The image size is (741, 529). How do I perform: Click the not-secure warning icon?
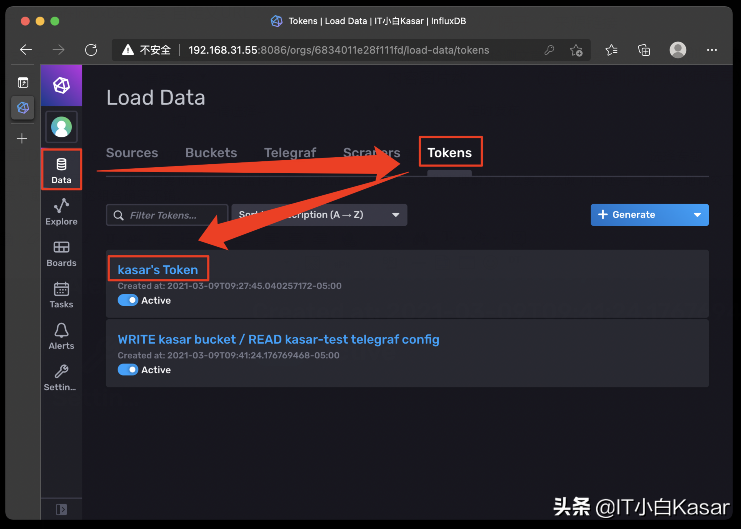point(128,50)
